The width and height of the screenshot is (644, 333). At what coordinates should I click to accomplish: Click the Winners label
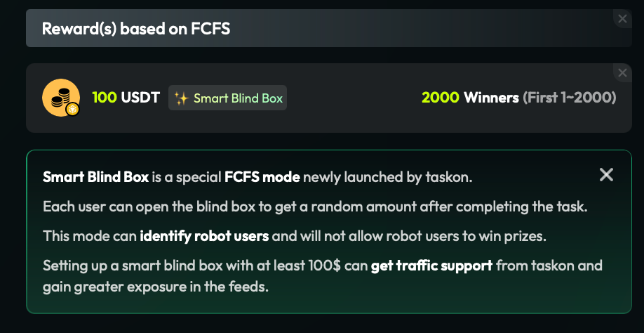[x=491, y=98]
